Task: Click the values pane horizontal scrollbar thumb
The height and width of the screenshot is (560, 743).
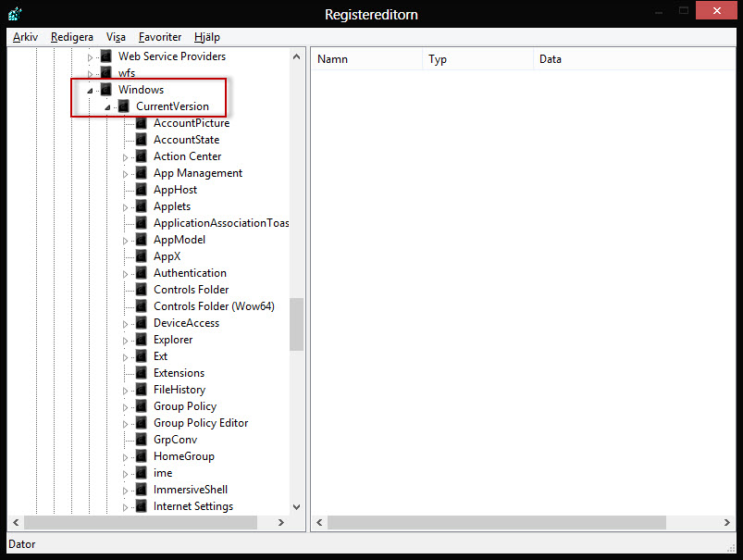Action: tap(497, 522)
